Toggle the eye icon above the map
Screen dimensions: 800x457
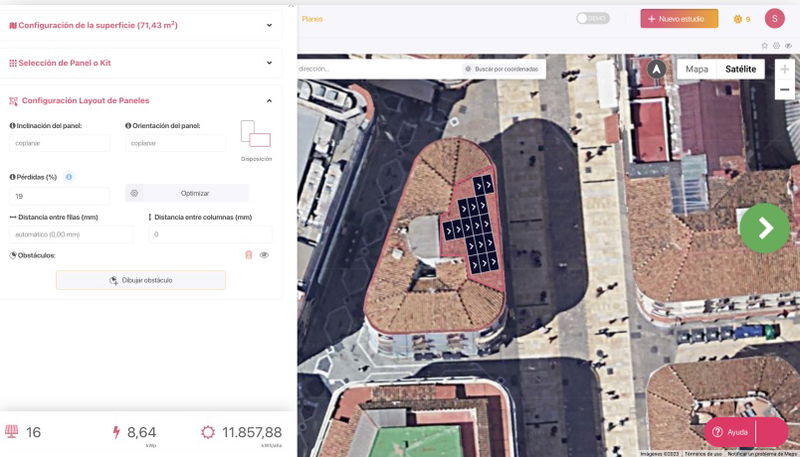pos(788,45)
